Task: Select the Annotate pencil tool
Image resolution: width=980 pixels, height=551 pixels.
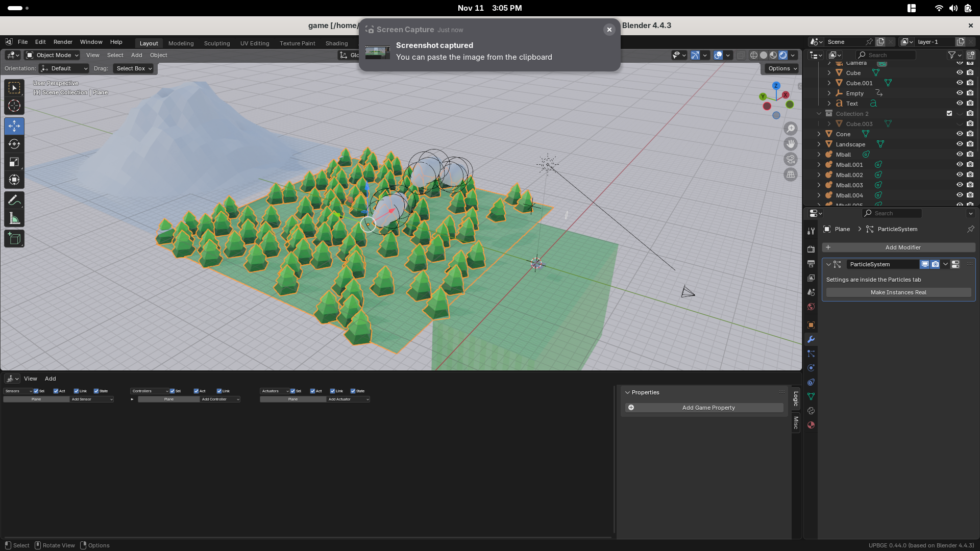Action: (14, 200)
